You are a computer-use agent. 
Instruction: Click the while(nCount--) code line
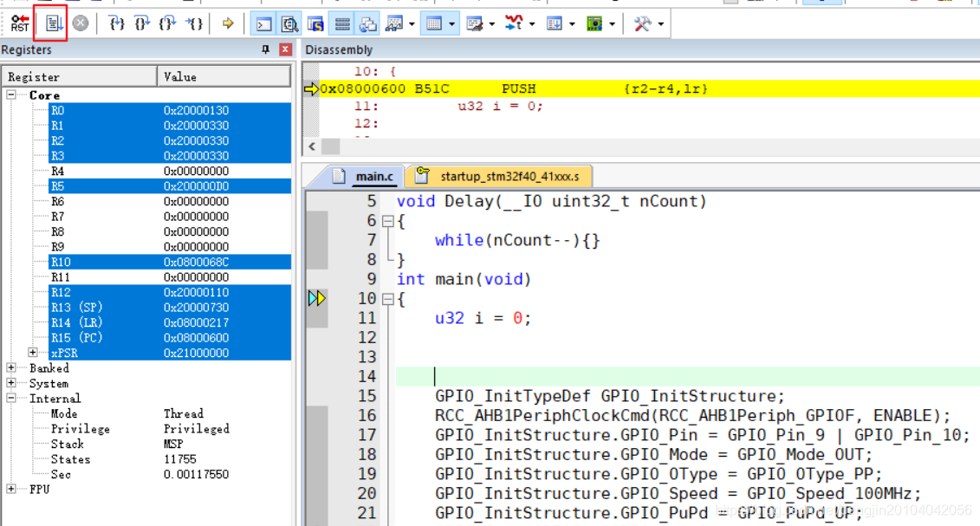pyautogui.click(x=517, y=241)
